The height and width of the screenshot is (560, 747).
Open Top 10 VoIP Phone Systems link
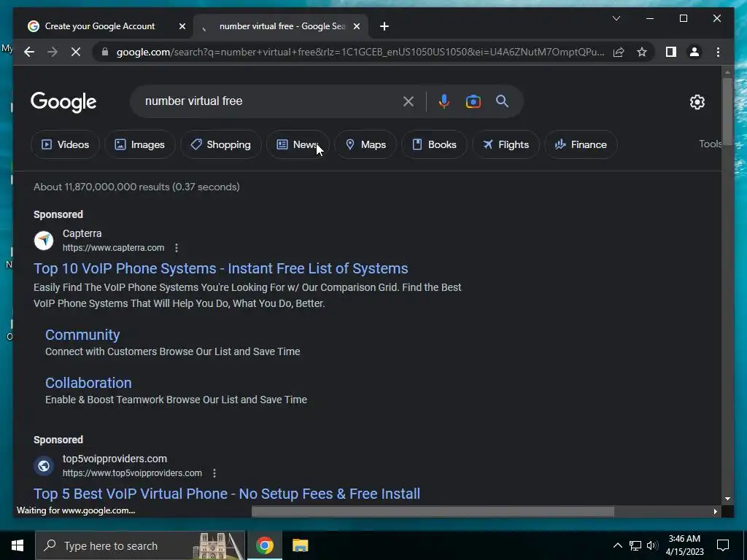coord(220,268)
